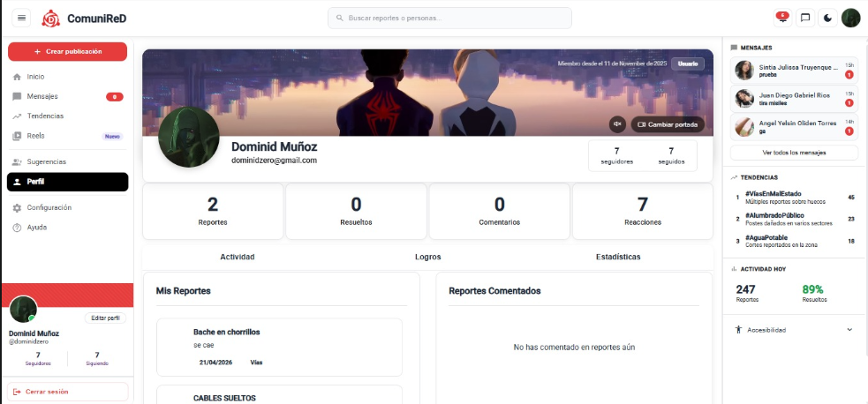Click the Vías category tag
This screenshot has width=868, height=404.
[256, 363]
